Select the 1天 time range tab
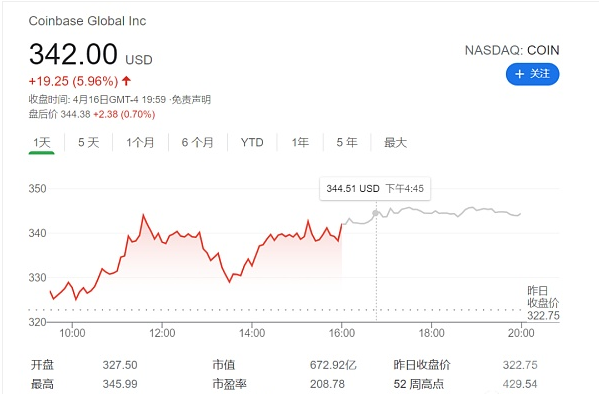Screen dimensions: 599x394 click(42, 143)
